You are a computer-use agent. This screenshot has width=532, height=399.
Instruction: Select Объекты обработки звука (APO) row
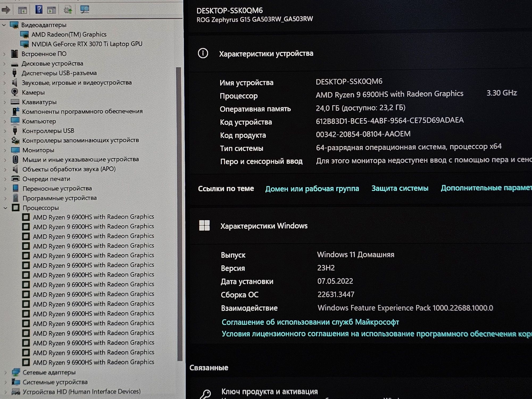pos(69,169)
